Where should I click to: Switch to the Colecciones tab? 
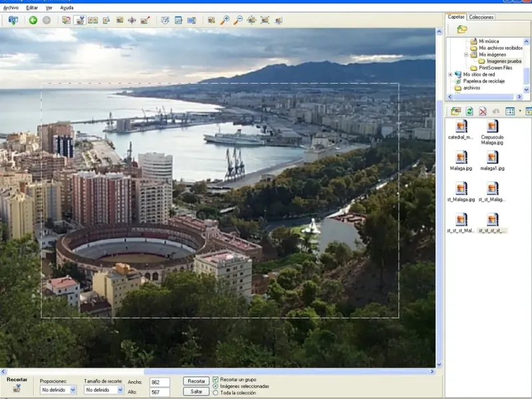(x=481, y=17)
